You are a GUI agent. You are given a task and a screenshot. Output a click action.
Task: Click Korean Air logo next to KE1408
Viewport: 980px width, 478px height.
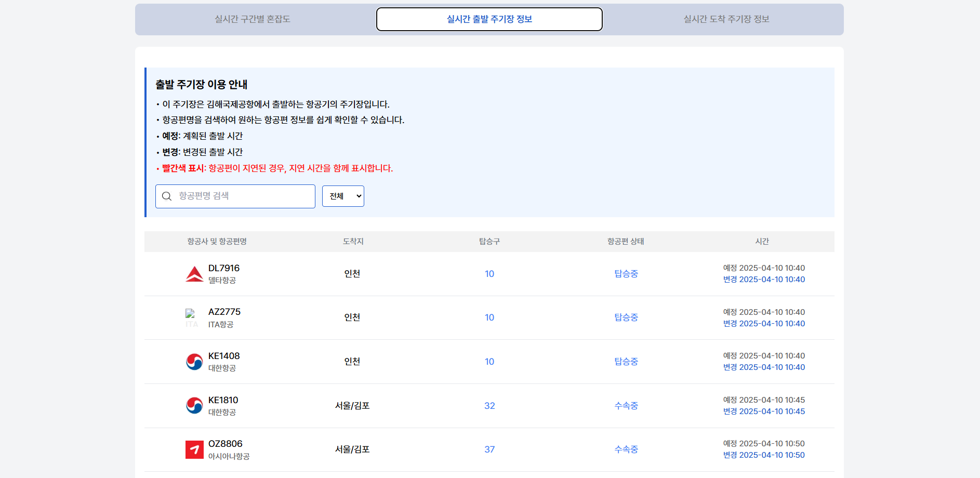coord(194,362)
